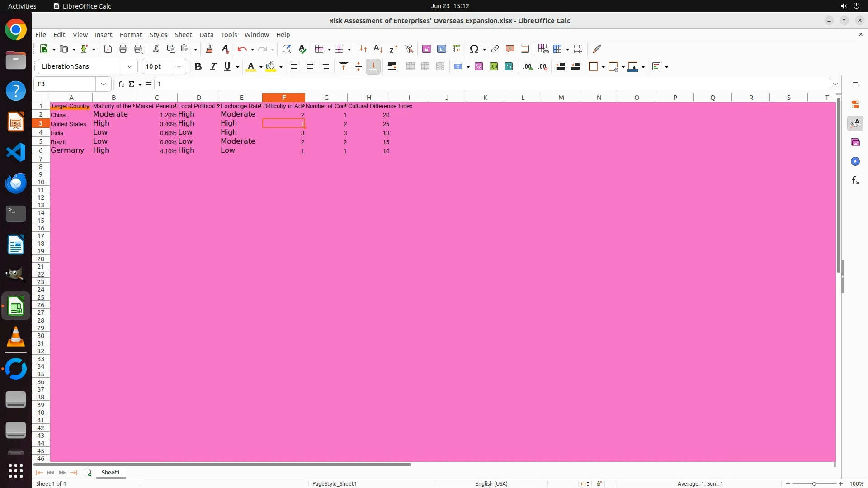
Task: Open the Special Character icon
Action: click(x=474, y=49)
